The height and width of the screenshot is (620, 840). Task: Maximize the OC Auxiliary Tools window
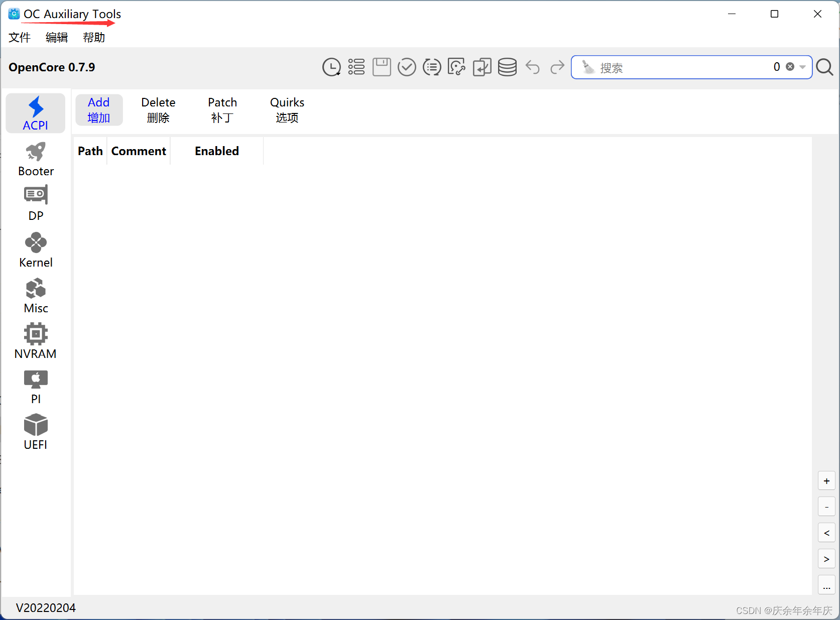[774, 14]
